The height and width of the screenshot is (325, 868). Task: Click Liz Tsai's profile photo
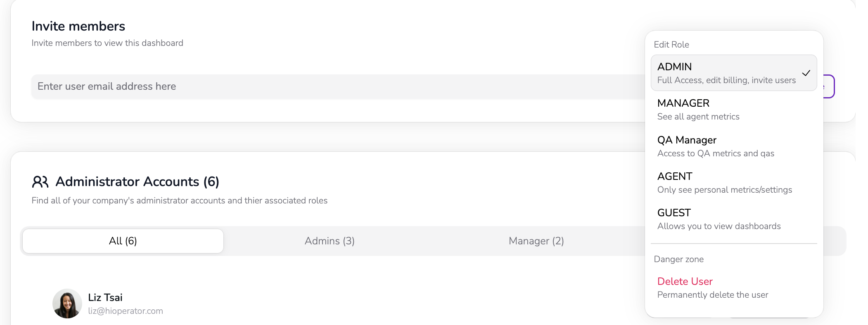tap(67, 303)
